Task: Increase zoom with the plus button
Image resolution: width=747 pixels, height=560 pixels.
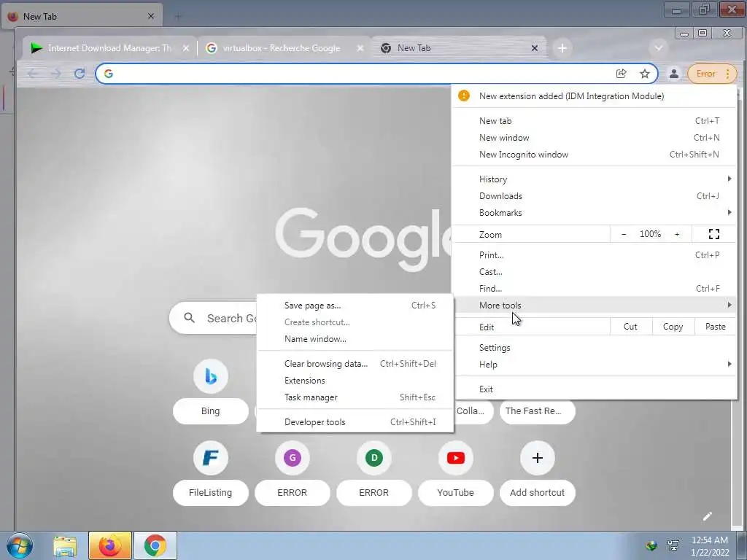Action: [x=677, y=234]
